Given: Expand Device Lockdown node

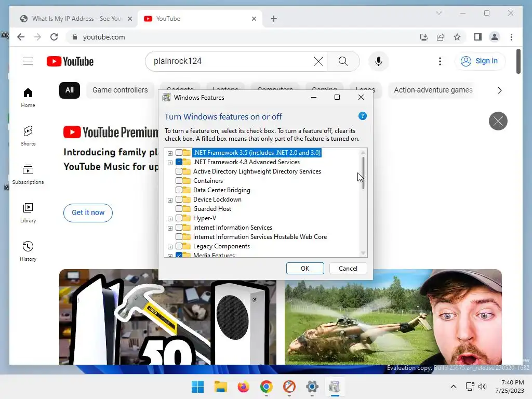Looking at the screenshot, I should coord(170,200).
